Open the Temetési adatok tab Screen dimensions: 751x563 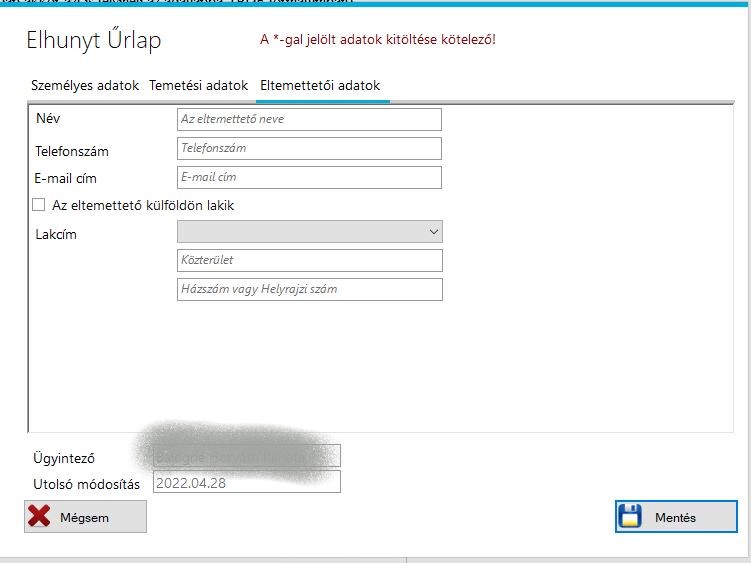198,86
